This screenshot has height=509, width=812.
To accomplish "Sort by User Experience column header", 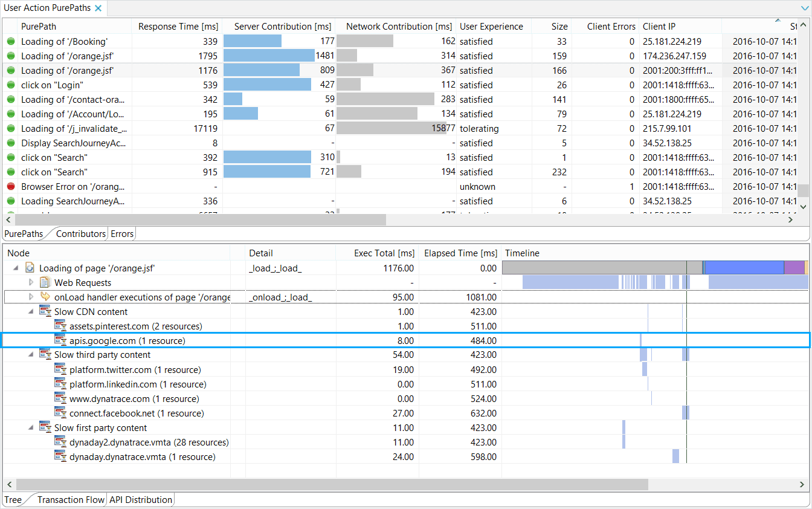I will pos(491,27).
